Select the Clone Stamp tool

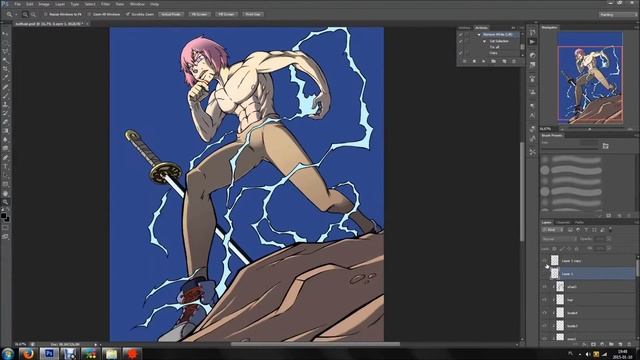5,104
